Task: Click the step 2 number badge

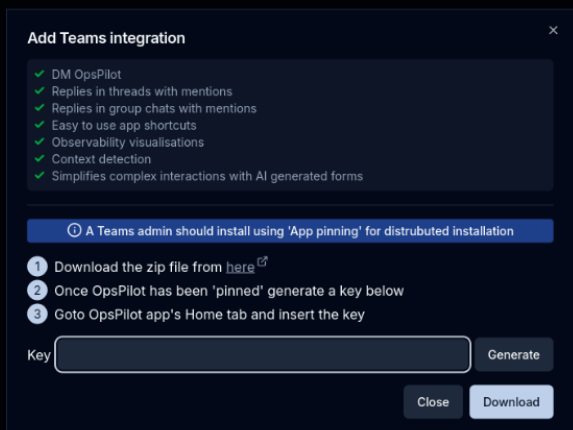Action: coord(37,290)
